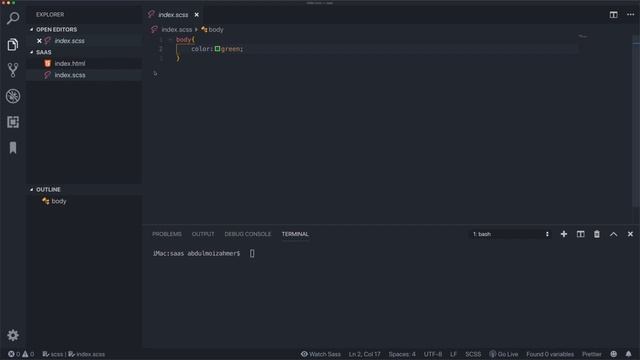Click index.scss in the breadcrumb

point(176,29)
